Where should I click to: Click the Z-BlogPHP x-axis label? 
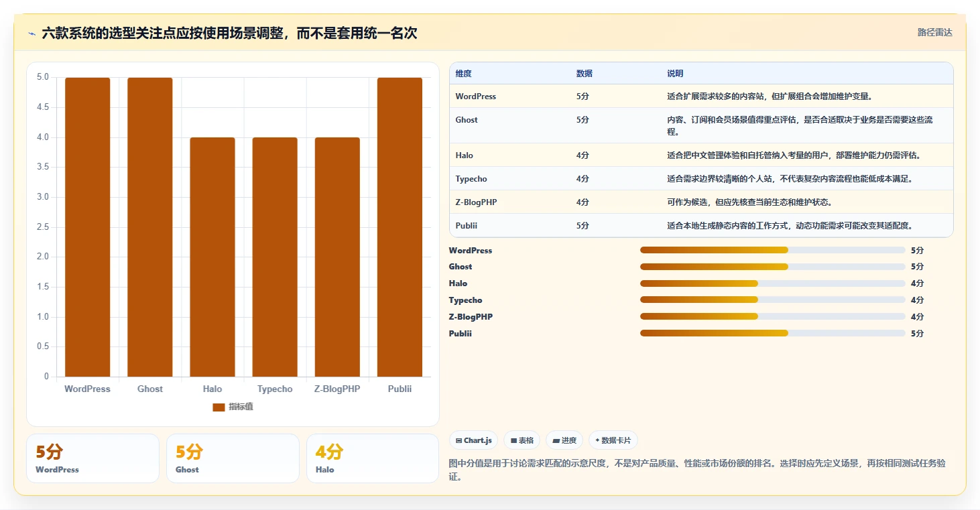(337, 389)
